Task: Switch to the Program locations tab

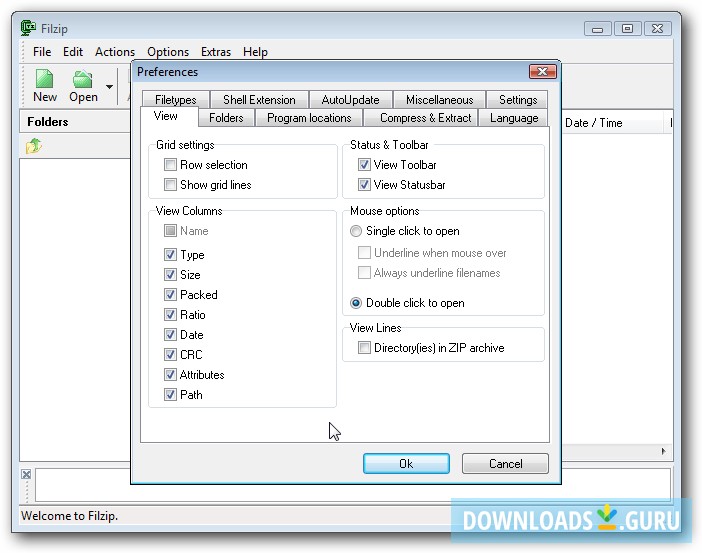Action: 309,118
